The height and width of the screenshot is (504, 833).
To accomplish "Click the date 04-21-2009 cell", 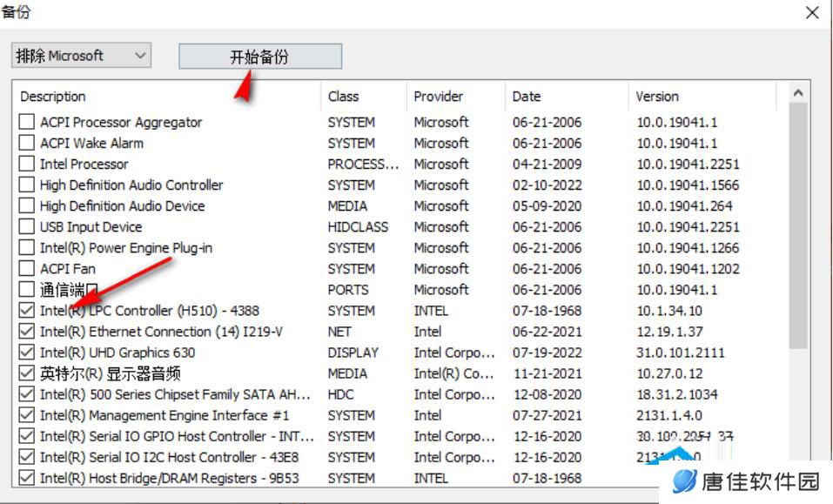I will pos(547,165).
